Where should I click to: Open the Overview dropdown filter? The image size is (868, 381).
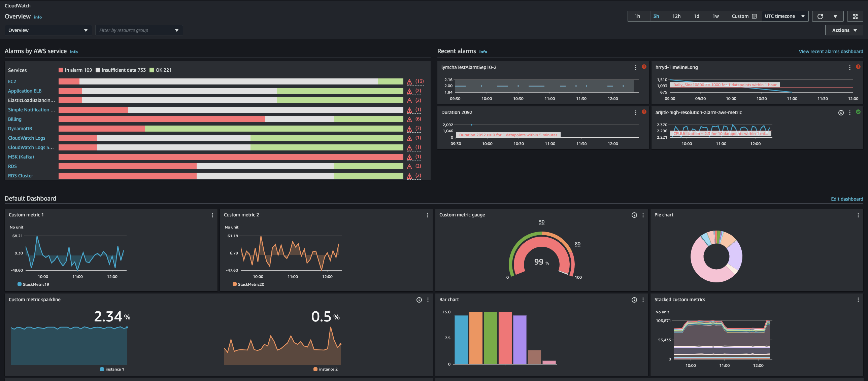click(47, 30)
